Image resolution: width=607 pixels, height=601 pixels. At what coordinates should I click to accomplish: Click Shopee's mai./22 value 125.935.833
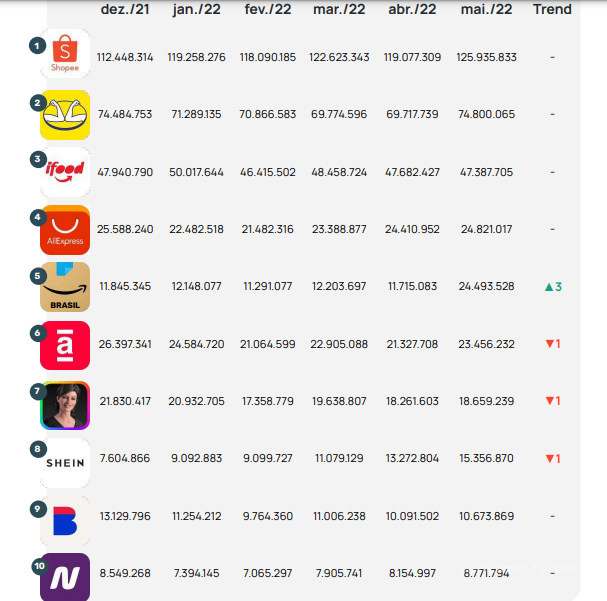(x=486, y=57)
